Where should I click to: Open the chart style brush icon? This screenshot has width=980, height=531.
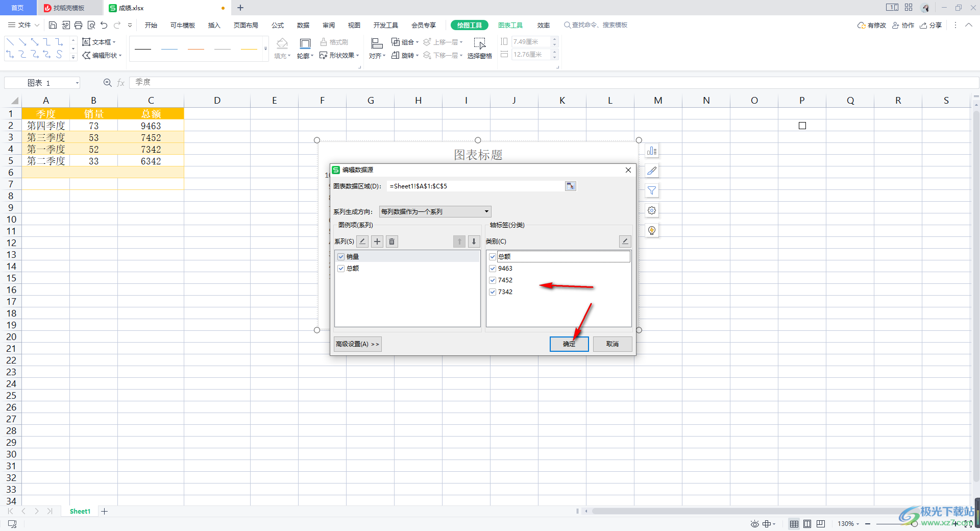[x=652, y=171]
